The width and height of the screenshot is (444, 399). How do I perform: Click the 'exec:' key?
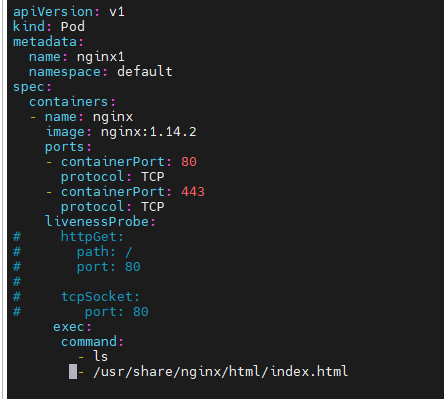click(x=72, y=327)
